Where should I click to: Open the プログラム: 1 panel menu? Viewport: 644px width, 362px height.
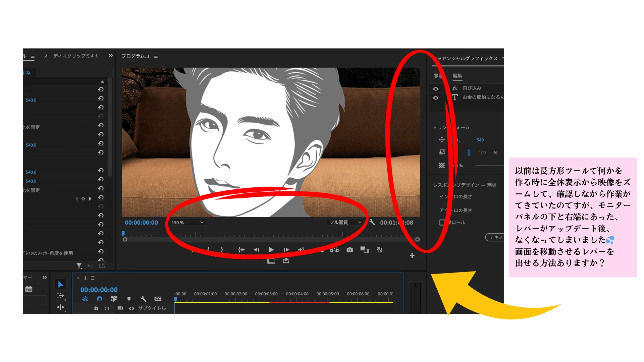pos(156,56)
